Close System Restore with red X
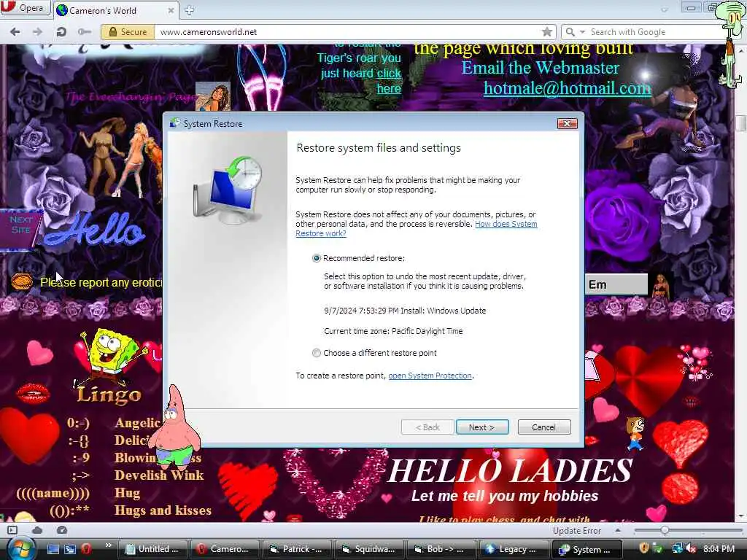The height and width of the screenshot is (560, 747). 568,124
